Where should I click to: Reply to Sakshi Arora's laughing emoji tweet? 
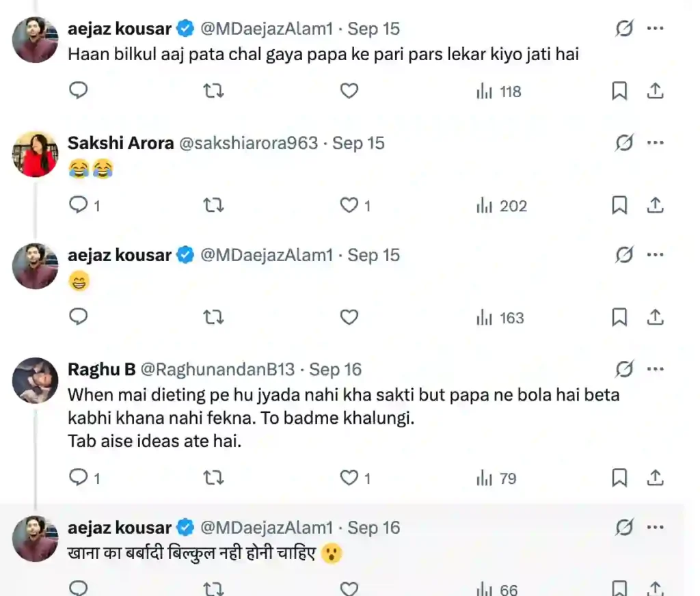(79, 205)
